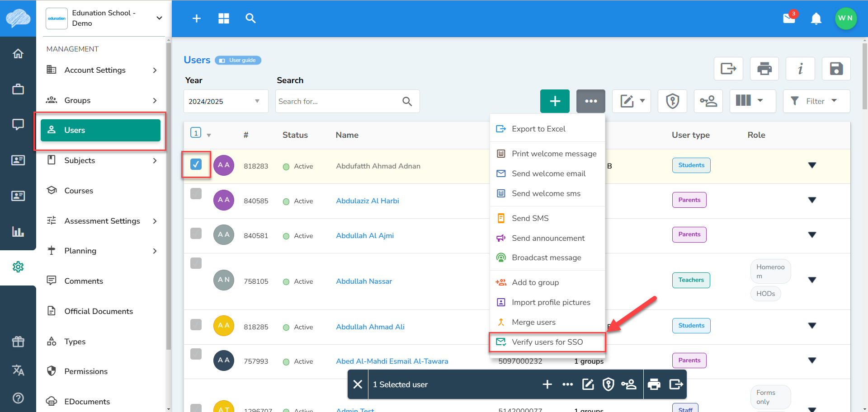Open Abdullah Al Ajmi user link
Image resolution: width=868 pixels, height=412 pixels.
pos(365,235)
